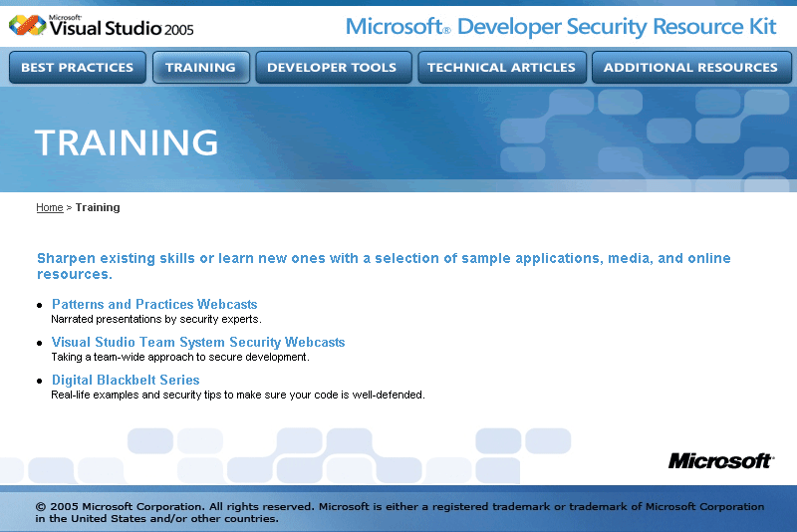This screenshot has height=532, width=797.
Task: Go to the Developer Tools tab
Action: click(334, 67)
